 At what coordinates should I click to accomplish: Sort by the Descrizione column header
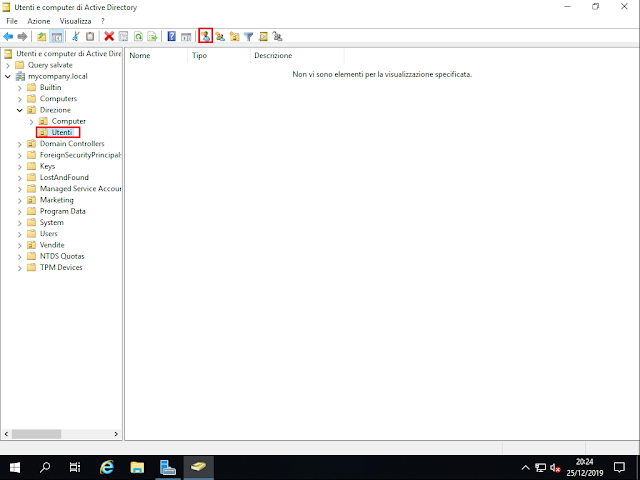point(297,56)
